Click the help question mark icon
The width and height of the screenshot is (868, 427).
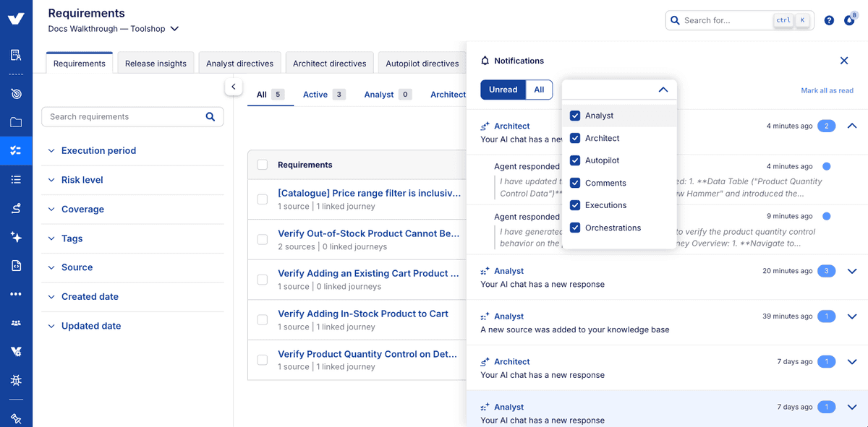(829, 20)
